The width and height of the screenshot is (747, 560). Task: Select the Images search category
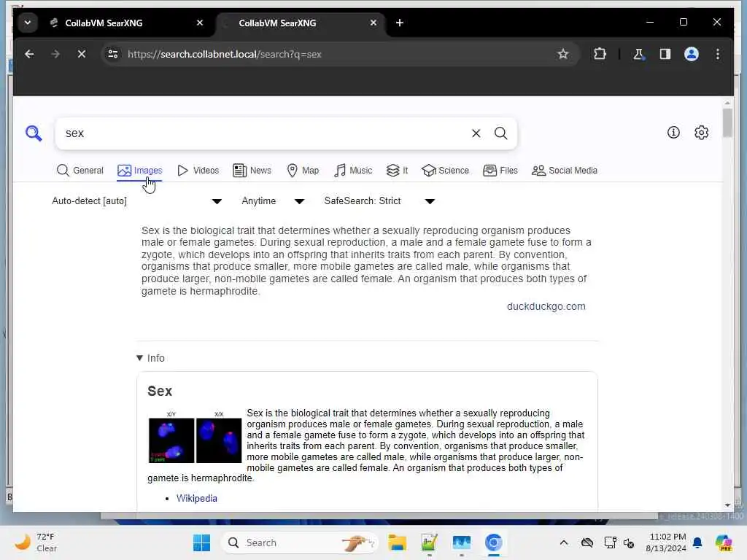pos(139,171)
